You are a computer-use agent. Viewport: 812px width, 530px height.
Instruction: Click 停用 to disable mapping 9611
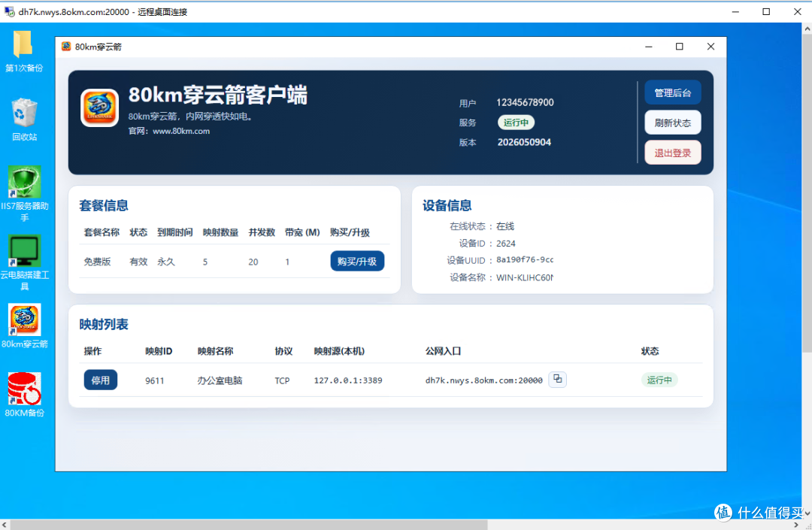[101, 380]
